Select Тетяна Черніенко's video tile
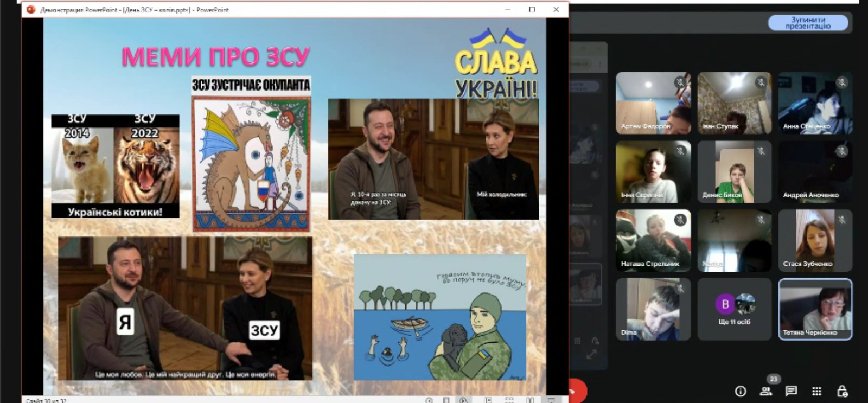868x403 pixels. 815,309
